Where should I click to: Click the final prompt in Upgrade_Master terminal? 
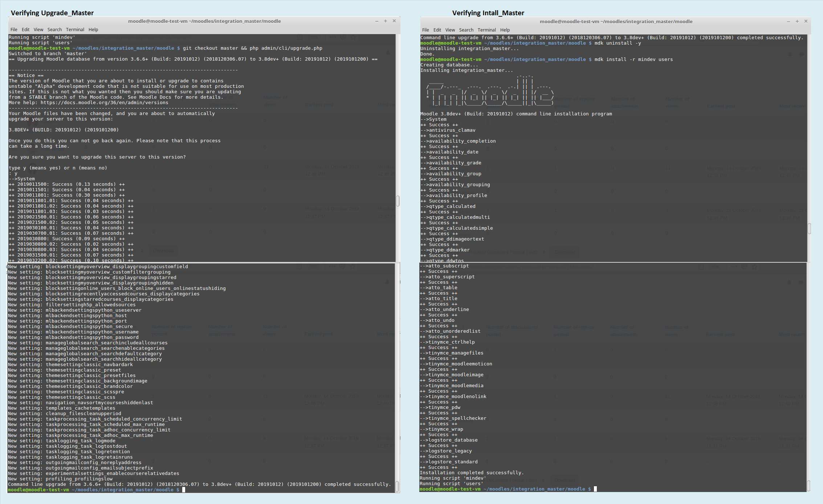pyautogui.click(x=97, y=490)
